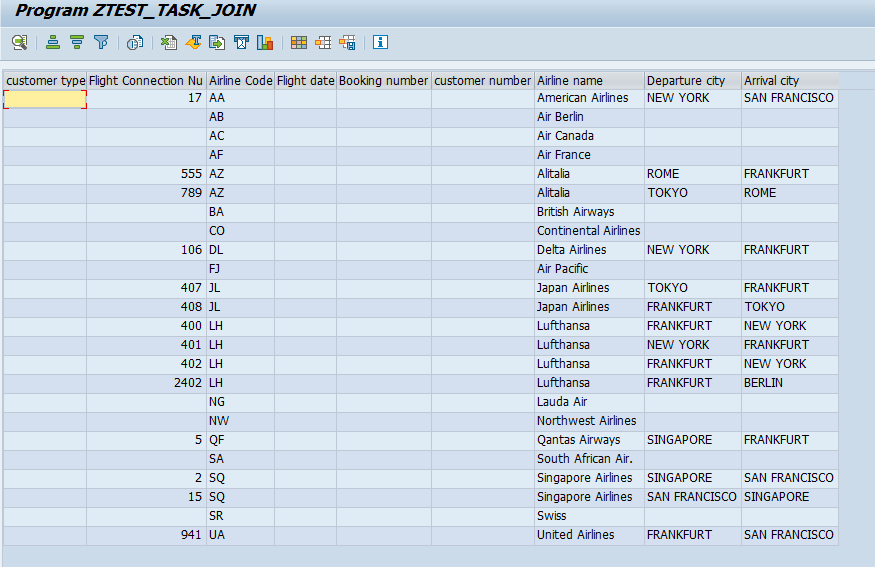Click the American Airlines cell

pyautogui.click(x=589, y=98)
